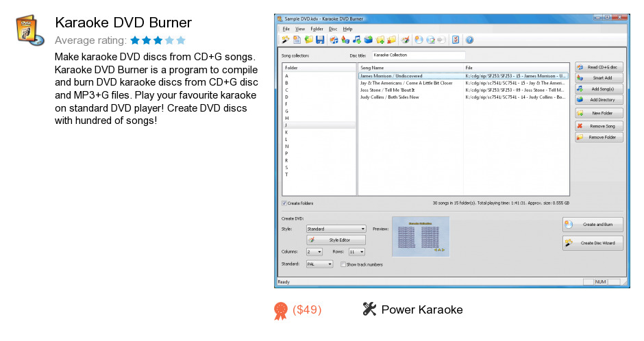Viewport: 644px width, 341px height.
Task: Click the Add Directory toolbar icon
Action: [x=369, y=40]
